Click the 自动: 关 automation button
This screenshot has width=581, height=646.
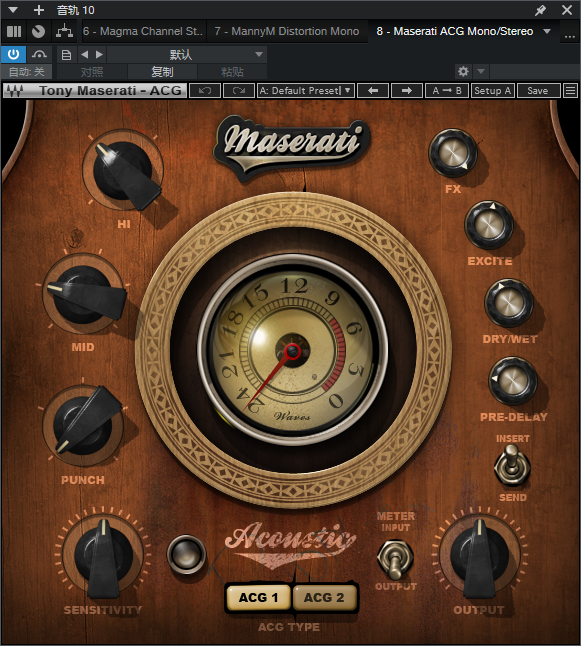click(27, 72)
